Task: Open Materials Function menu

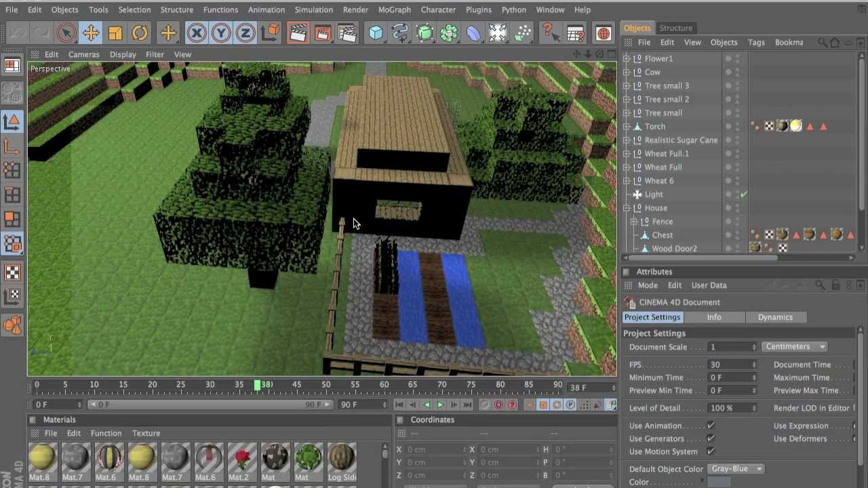Action: coord(106,433)
